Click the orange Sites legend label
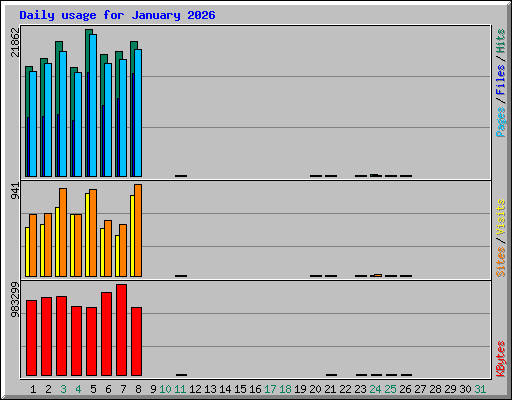Screen dimensions: 512x400 (500, 262)
